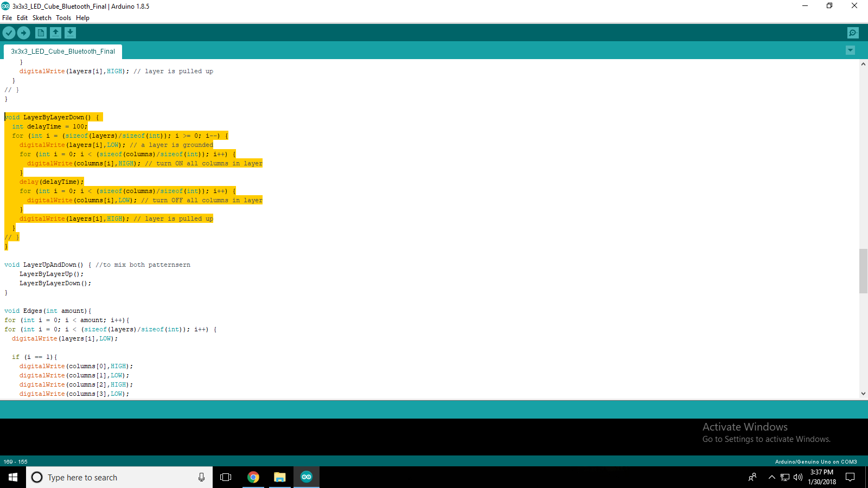
Task: Open the Action Center notification icon
Action: coord(850,477)
